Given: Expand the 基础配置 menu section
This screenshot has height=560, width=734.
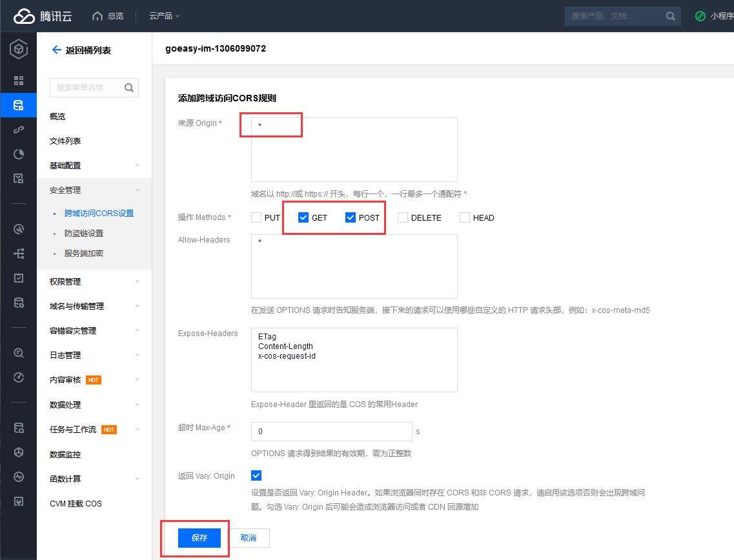Looking at the screenshot, I should (94, 166).
